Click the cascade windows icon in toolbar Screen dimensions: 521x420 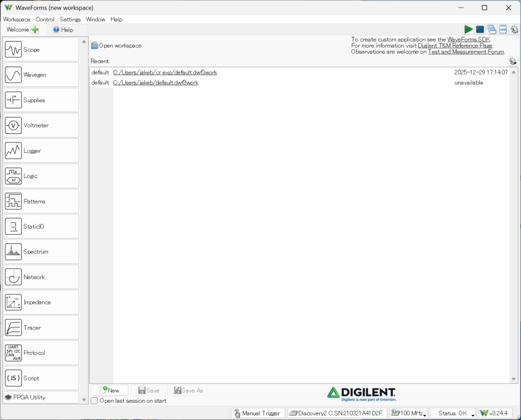point(491,30)
